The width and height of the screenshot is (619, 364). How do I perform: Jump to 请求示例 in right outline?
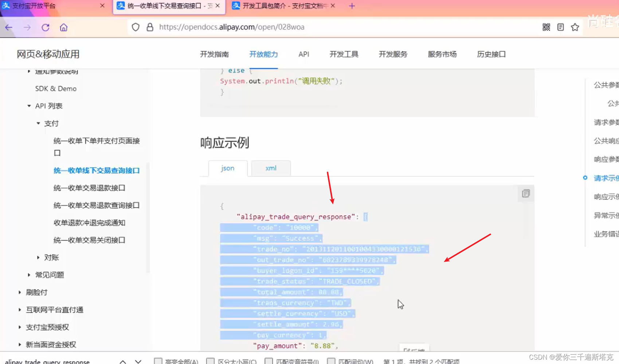[606, 178]
